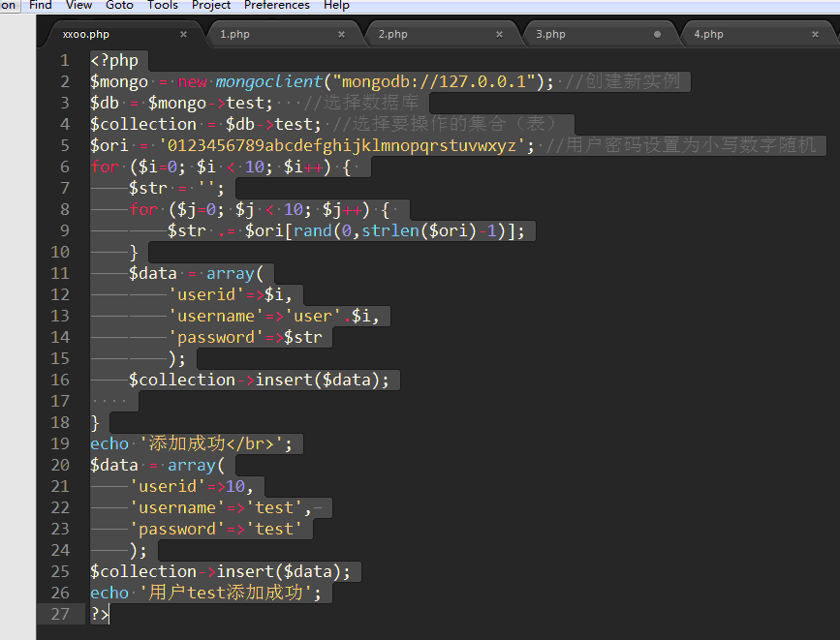Viewport: 840px width, 640px height.
Task: Open the Preferences menu
Action: click(276, 5)
